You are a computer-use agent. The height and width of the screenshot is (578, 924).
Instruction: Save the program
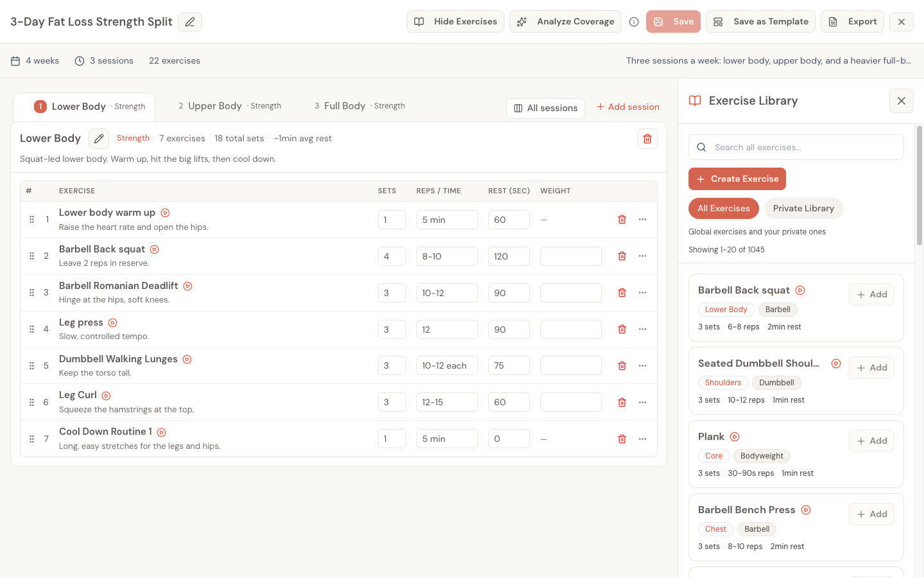point(673,22)
